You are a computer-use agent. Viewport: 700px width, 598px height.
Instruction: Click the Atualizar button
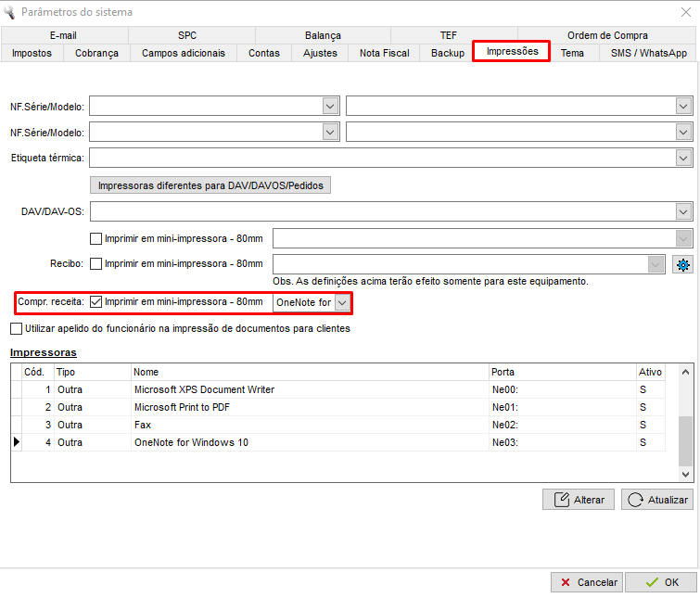coord(657,500)
